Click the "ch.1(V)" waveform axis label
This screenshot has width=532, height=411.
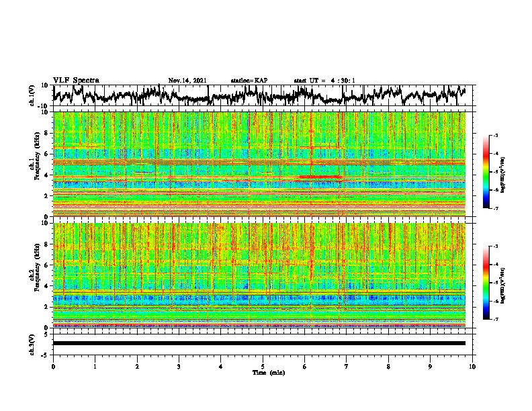(x=32, y=95)
